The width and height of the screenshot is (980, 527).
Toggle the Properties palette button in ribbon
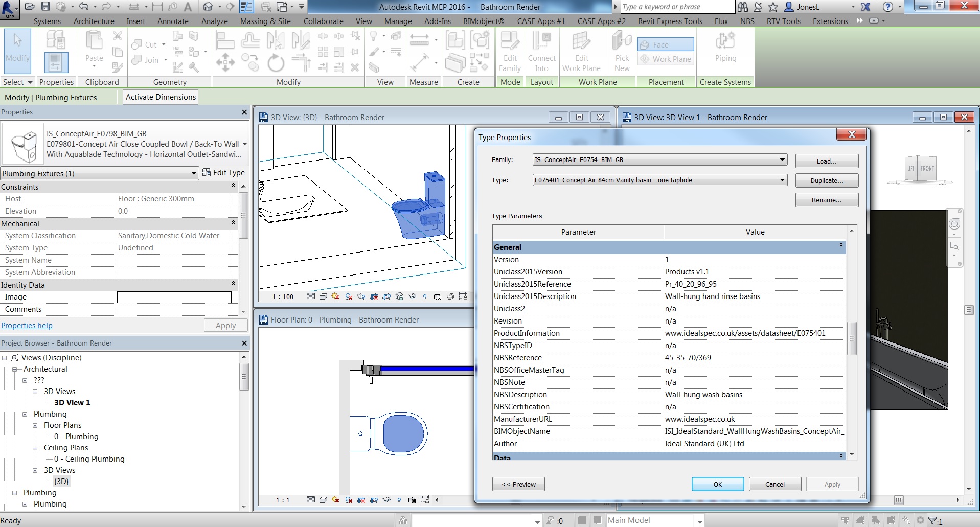click(x=56, y=63)
